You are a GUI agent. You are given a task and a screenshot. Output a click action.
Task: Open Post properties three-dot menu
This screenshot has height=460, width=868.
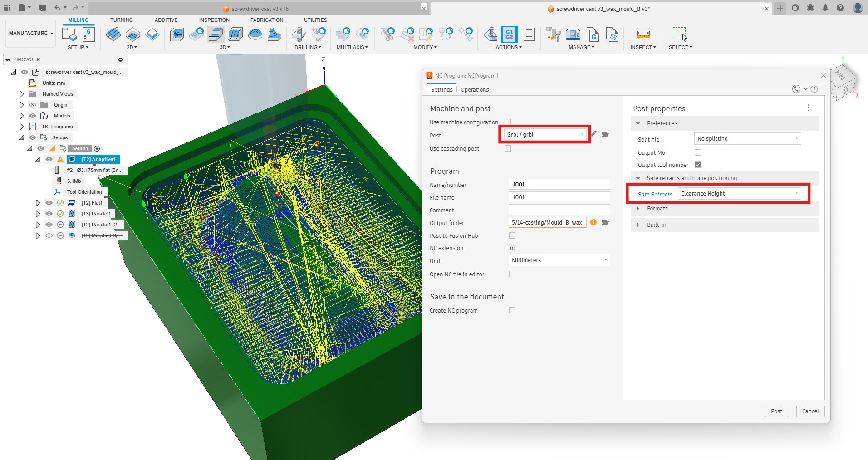click(808, 108)
